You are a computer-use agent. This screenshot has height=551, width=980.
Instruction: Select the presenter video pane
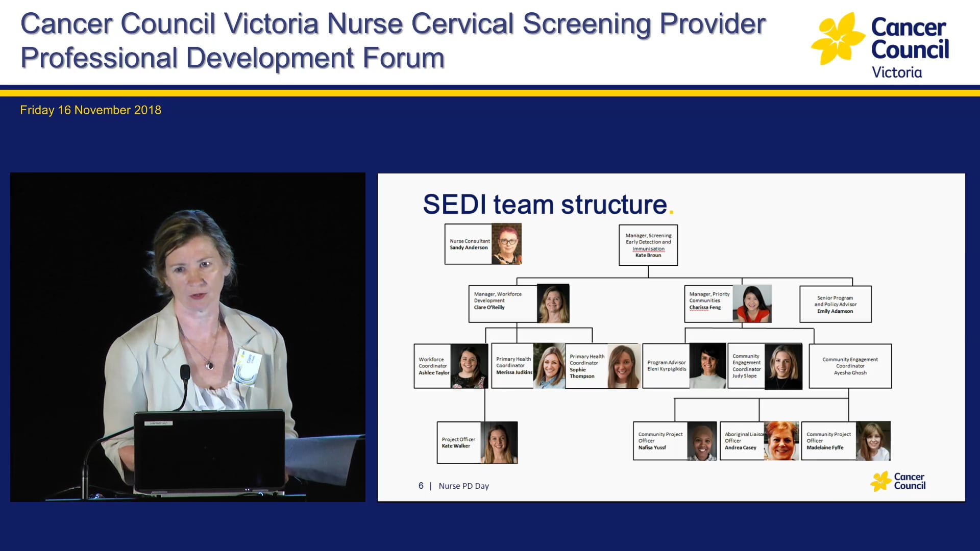tap(188, 337)
